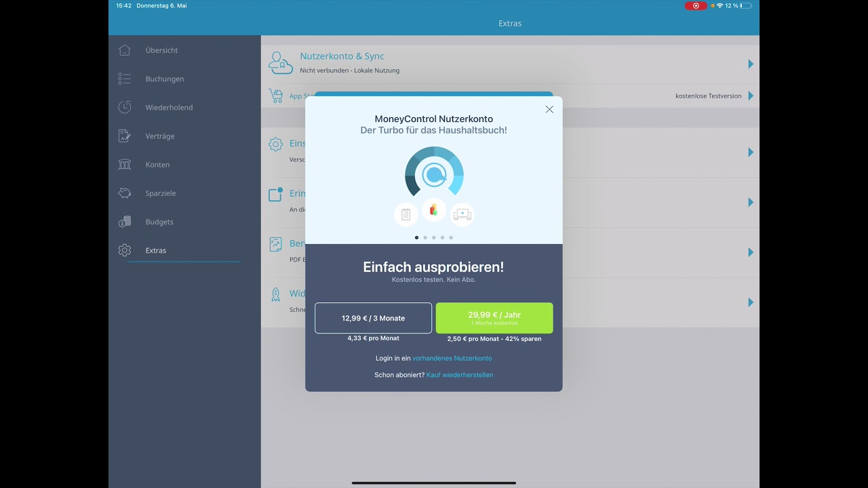Close the MoneyControl Nutzerkonto popup
The width and height of the screenshot is (868, 488).
point(549,109)
